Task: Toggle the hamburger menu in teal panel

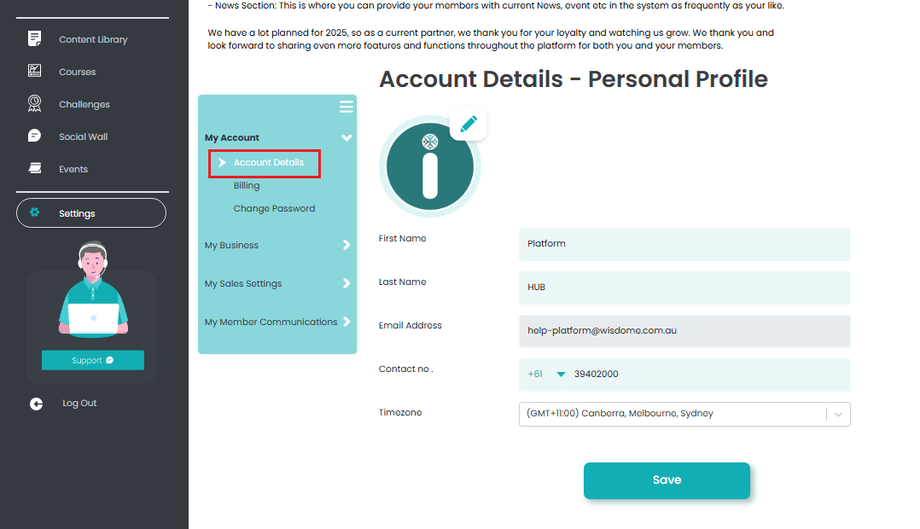Action: point(346,107)
